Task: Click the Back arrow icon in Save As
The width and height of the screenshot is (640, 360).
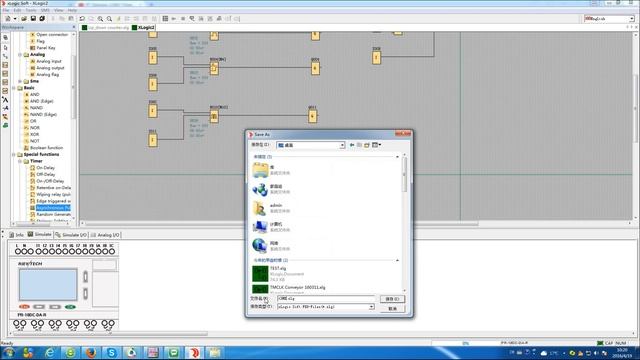Action: (352, 145)
